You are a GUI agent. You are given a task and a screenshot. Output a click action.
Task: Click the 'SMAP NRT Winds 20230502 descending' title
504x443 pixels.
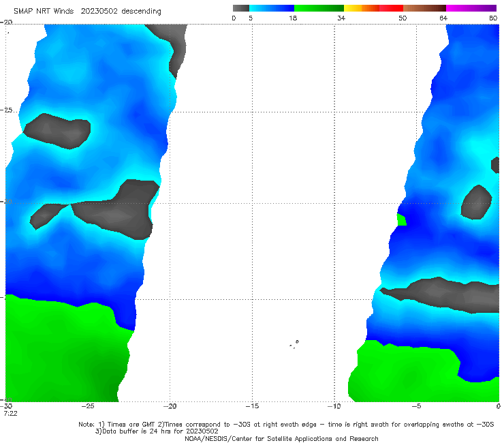(87, 12)
